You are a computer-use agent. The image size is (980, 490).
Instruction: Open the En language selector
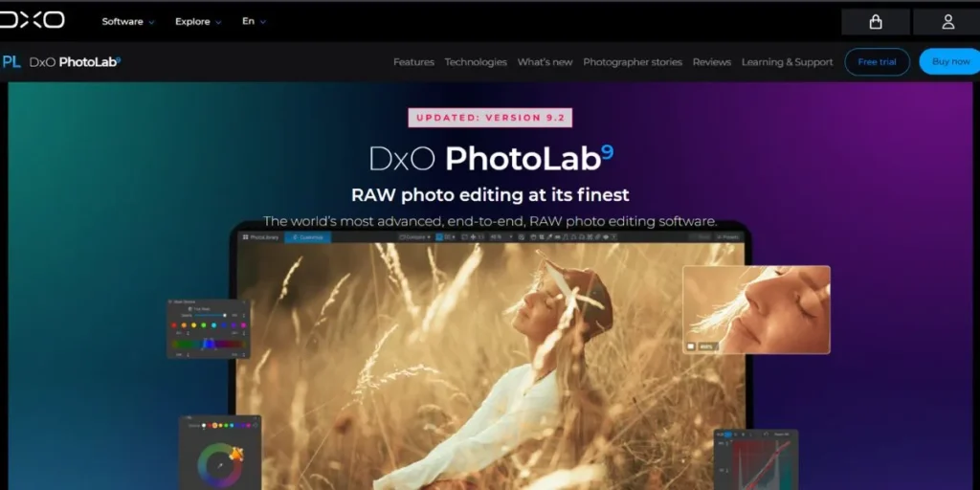pyautogui.click(x=254, y=21)
